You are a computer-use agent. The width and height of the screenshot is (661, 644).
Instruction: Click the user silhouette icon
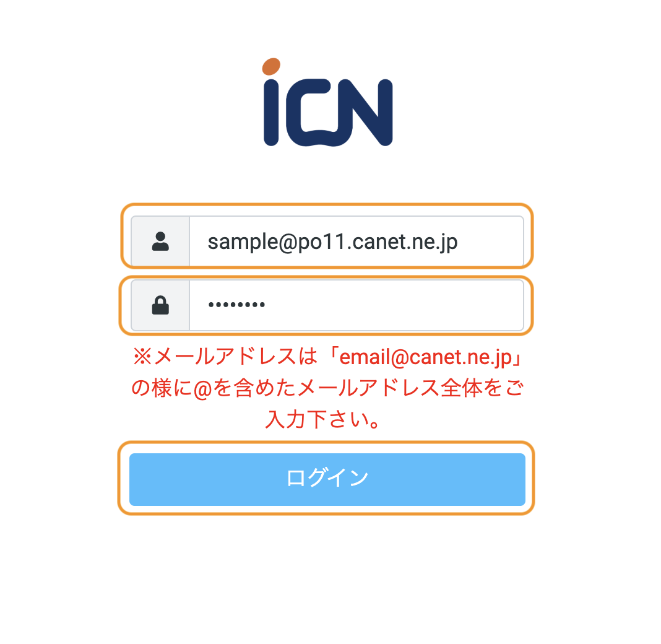point(160,241)
